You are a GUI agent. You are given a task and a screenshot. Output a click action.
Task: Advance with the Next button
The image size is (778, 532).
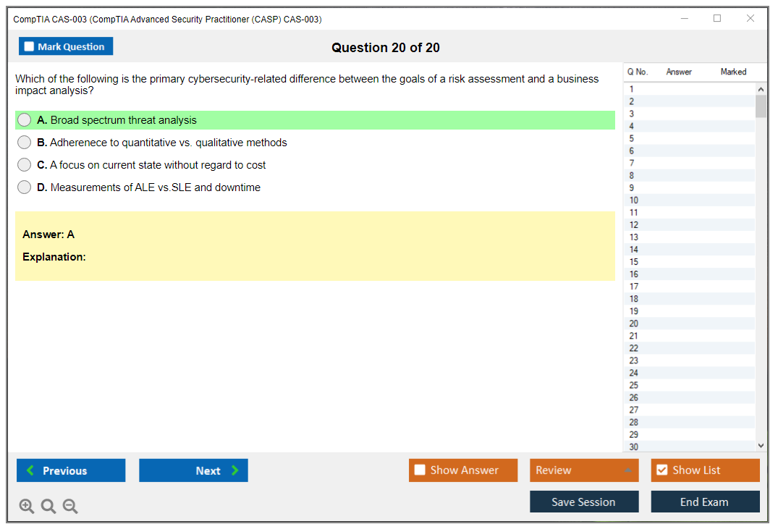click(193, 470)
